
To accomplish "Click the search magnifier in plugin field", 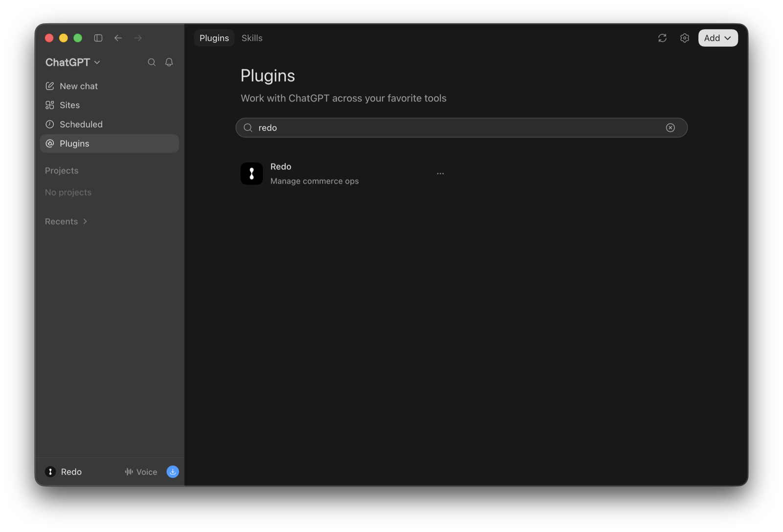I will tap(248, 128).
